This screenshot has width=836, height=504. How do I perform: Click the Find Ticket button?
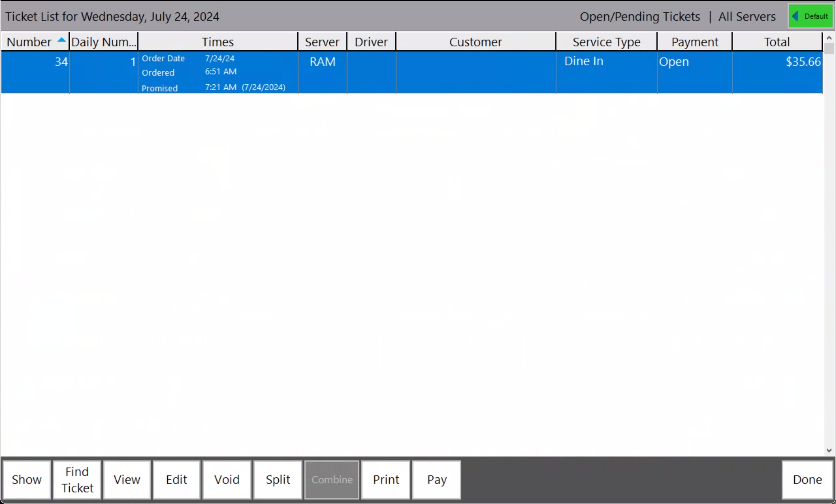pos(77,480)
